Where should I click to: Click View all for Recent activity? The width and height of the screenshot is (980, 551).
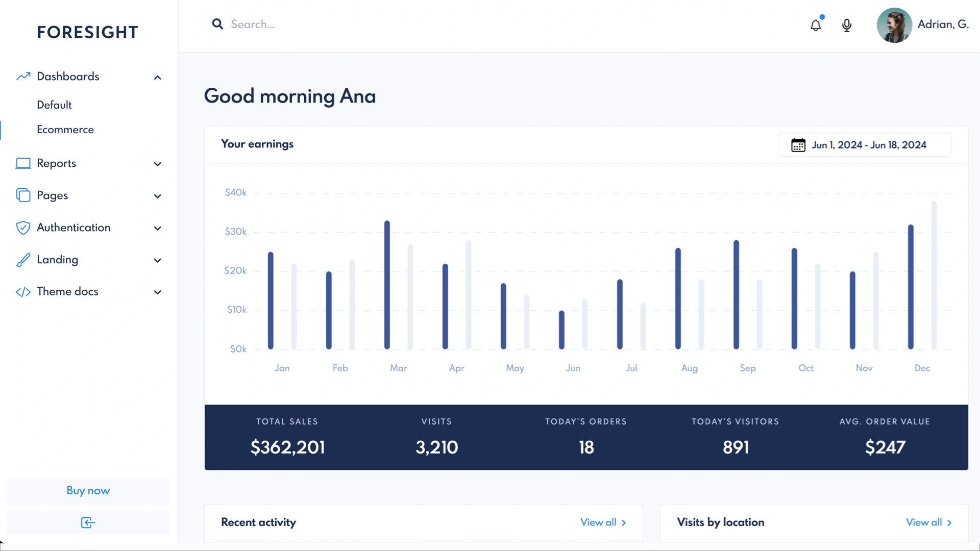pos(603,522)
